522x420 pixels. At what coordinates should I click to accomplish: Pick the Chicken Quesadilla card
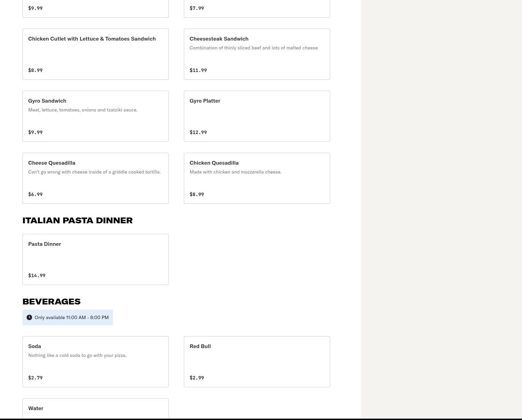pos(257,178)
